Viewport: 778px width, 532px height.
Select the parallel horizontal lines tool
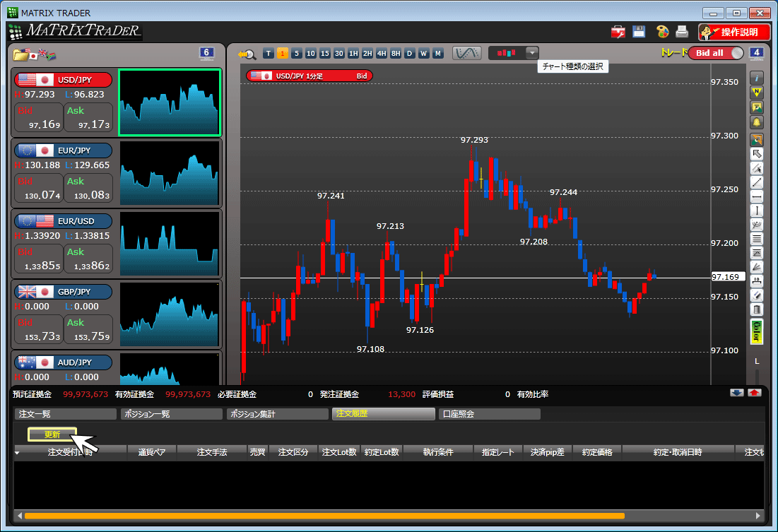tap(757, 240)
